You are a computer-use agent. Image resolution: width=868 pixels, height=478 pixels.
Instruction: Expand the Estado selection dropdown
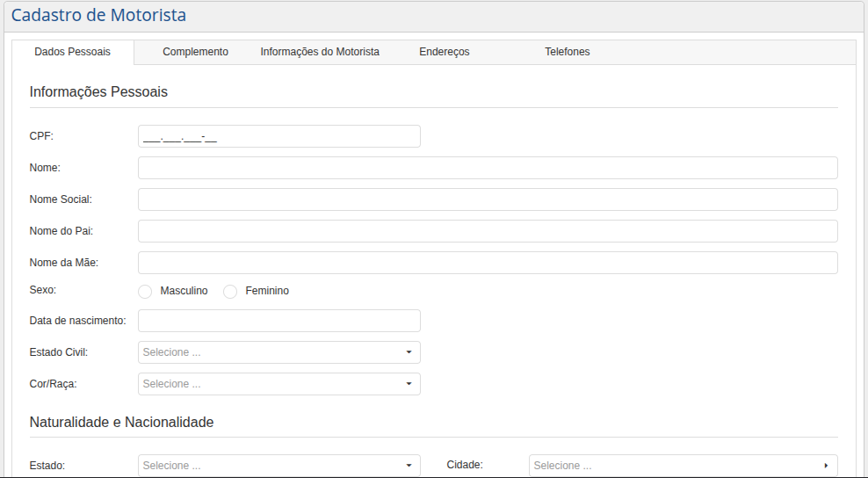(278, 466)
